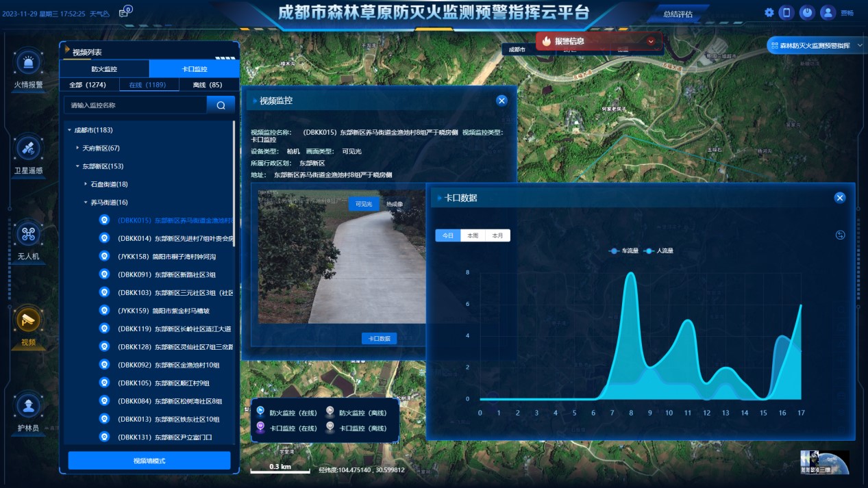Open the 无人机 drone module
This screenshot has height=488, width=868.
click(x=28, y=242)
